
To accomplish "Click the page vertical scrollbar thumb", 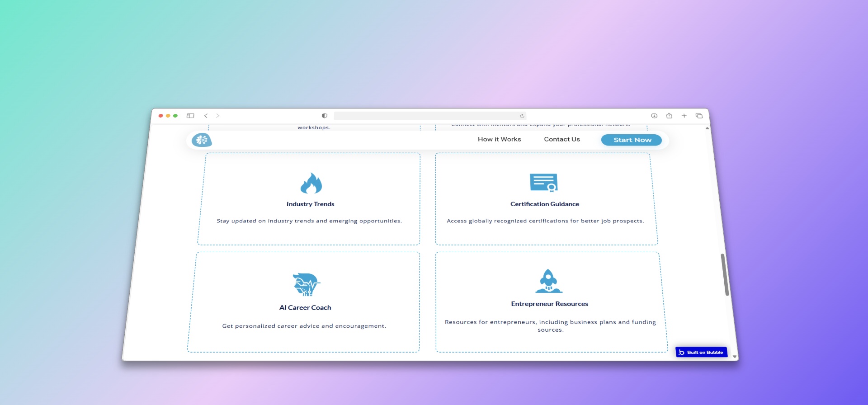I will [724, 274].
